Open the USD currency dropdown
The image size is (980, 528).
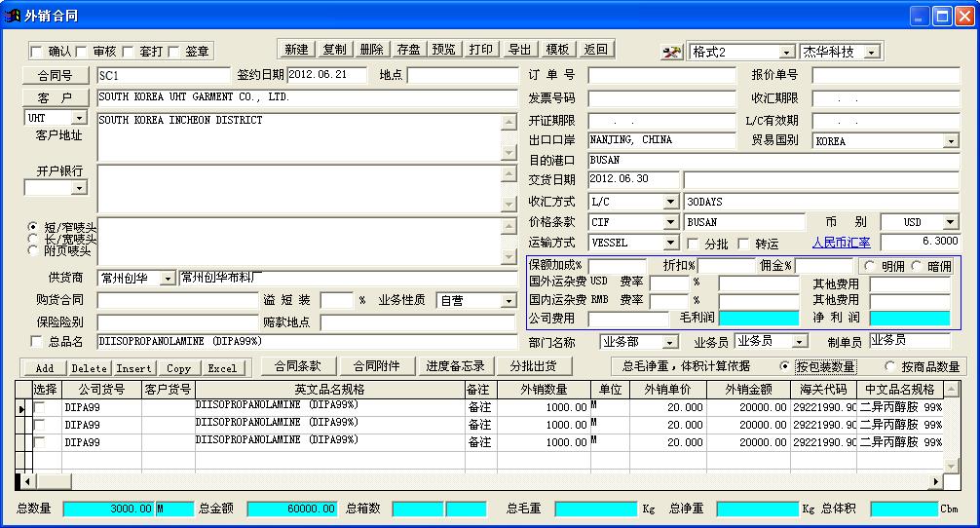click(x=951, y=222)
